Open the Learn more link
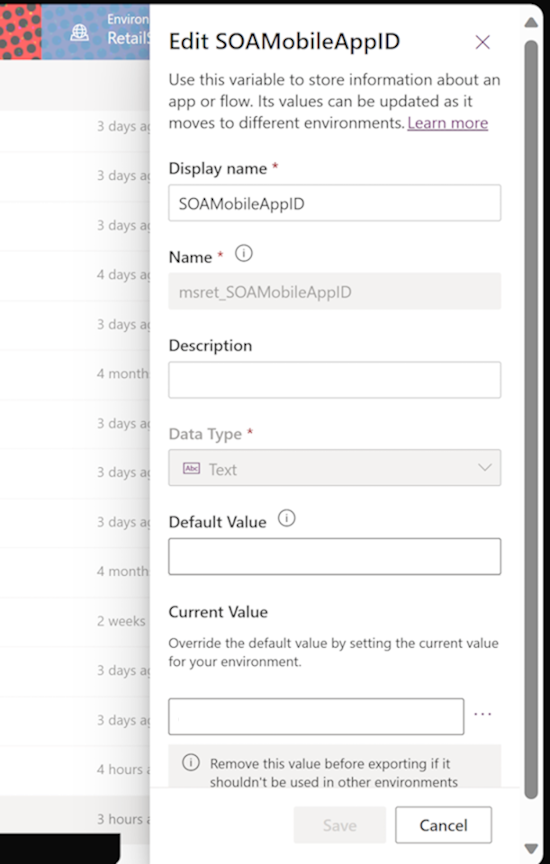 coord(447,123)
